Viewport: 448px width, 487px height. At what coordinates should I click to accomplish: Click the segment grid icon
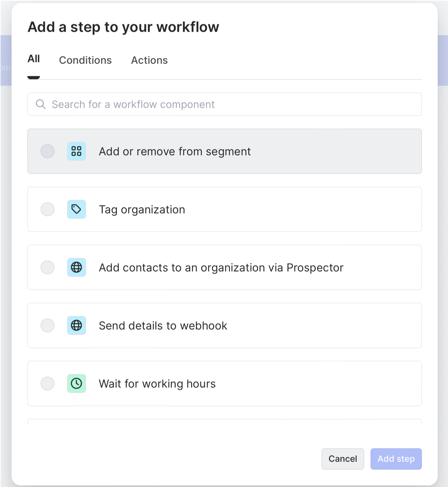click(x=76, y=151)
